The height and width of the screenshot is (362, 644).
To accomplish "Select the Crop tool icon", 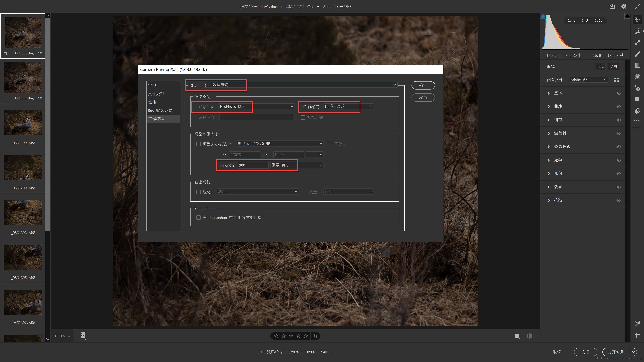I will (637, 31).
